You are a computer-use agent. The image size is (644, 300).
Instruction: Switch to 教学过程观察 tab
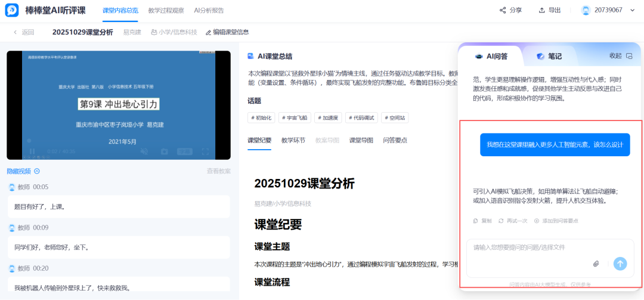166,10
